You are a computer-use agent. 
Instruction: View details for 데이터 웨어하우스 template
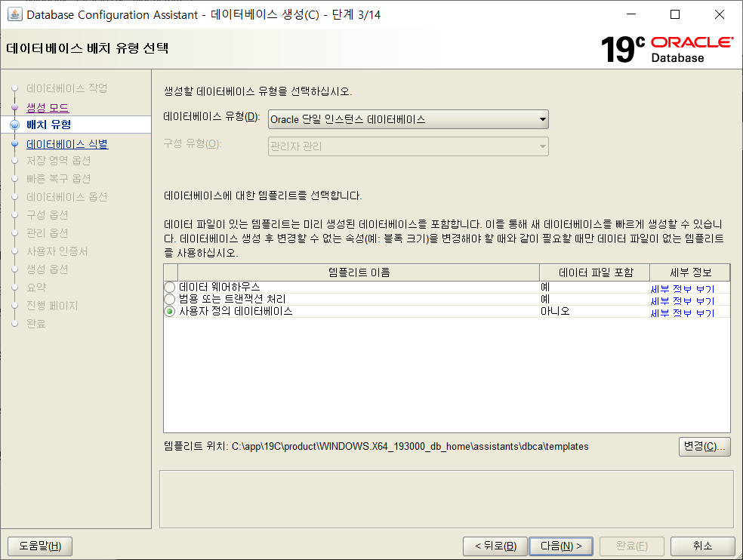683,288
